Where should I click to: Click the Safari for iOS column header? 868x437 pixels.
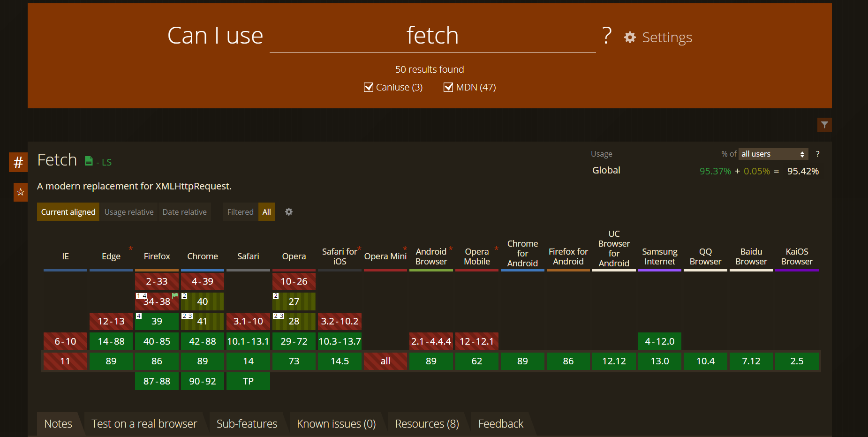tap(340, 256)
